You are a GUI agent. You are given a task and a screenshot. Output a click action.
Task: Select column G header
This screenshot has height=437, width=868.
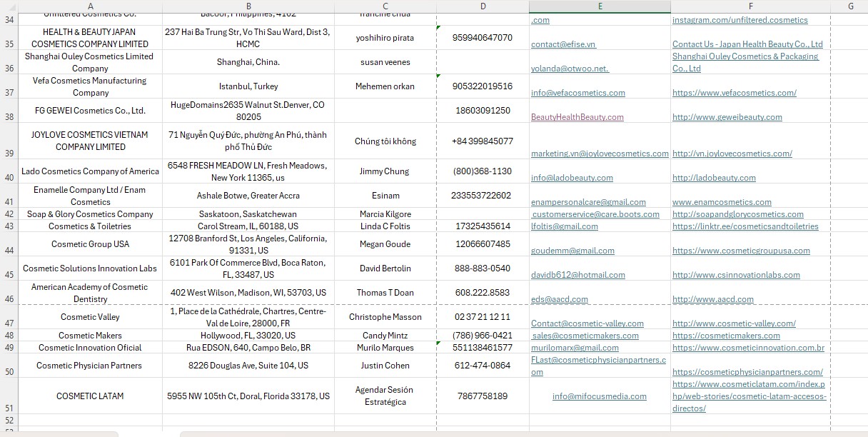[851, 6]
